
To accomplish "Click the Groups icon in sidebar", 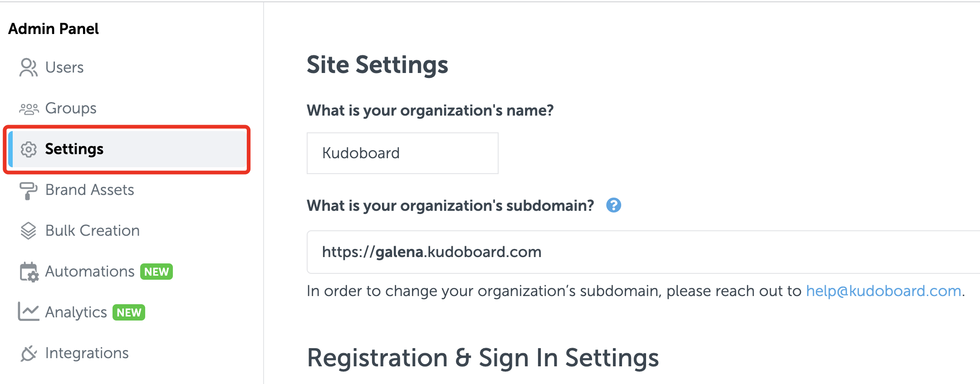I will (29, 109).
